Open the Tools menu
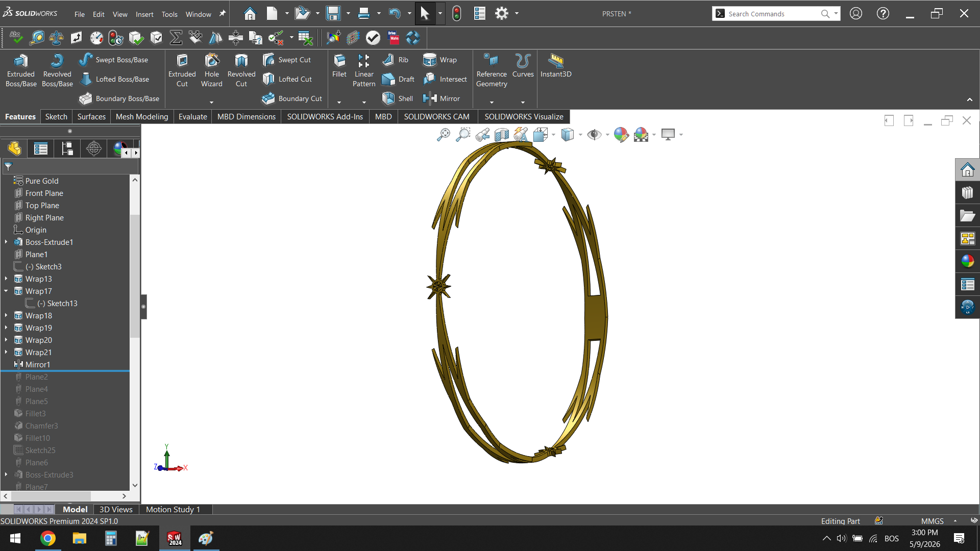The height and width of the screenshot is (551, 980). point(169,14)
